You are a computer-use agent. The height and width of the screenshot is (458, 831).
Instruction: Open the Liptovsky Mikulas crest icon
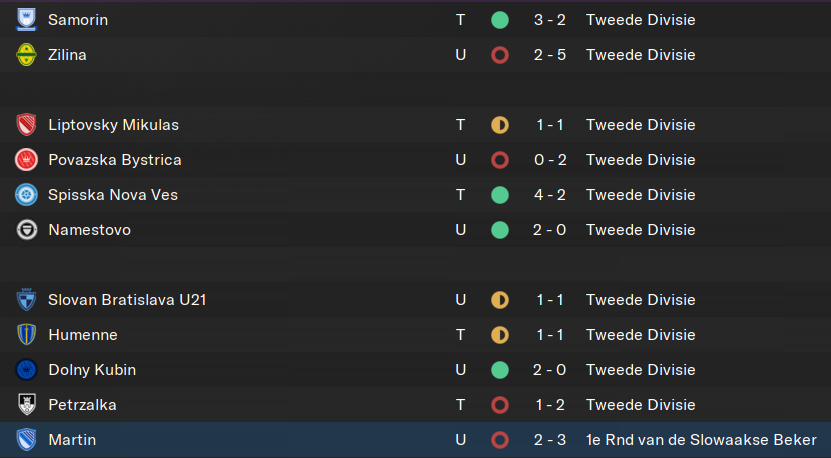(x=26, y=125)
